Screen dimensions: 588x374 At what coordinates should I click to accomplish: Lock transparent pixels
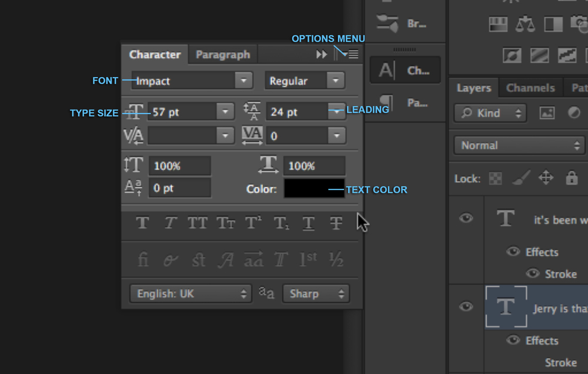495,178
